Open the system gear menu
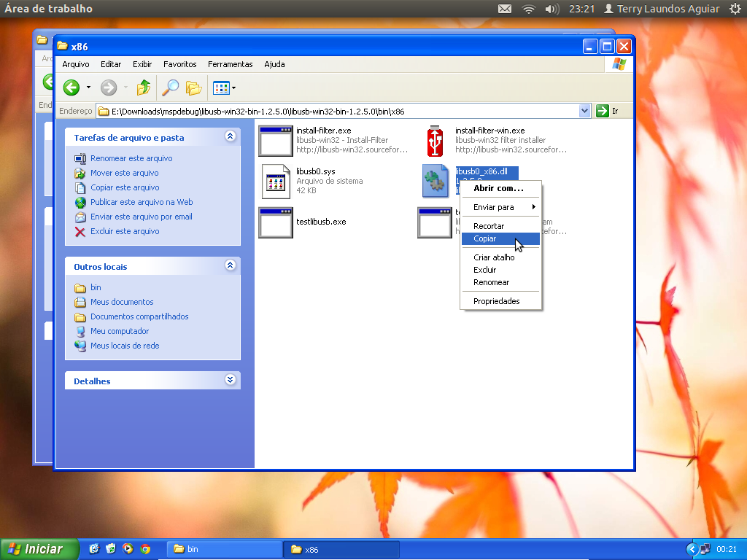This screenshot has height=560, width=747. (735, 9)
